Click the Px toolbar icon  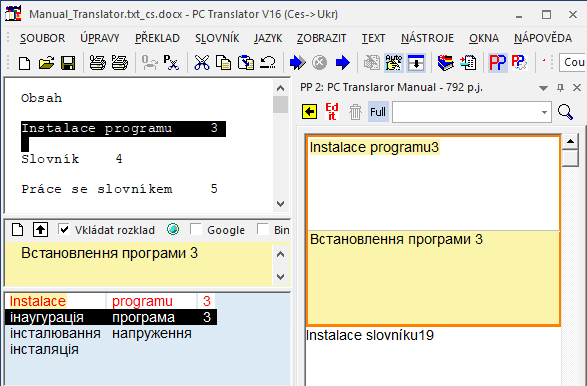(x=171, y=63)
